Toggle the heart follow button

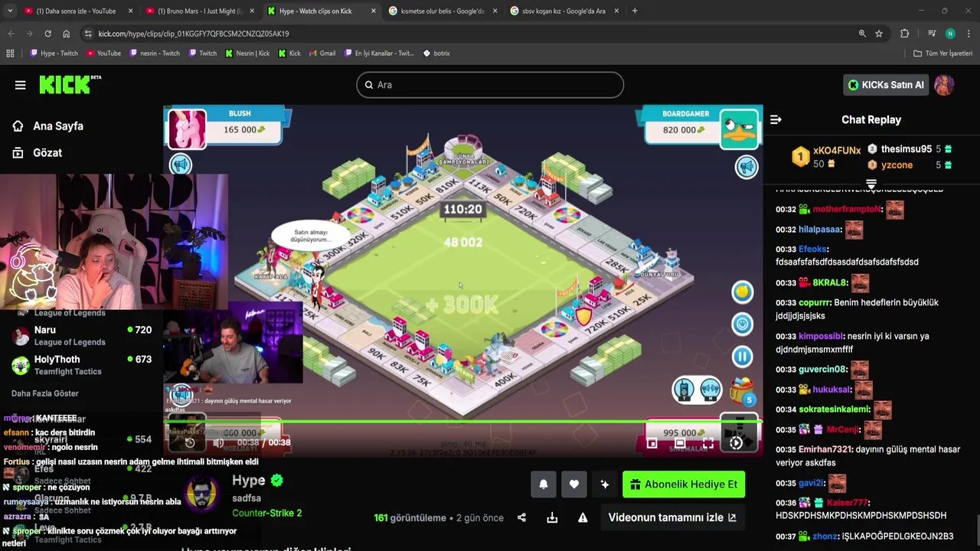click(x=574, y=484)
